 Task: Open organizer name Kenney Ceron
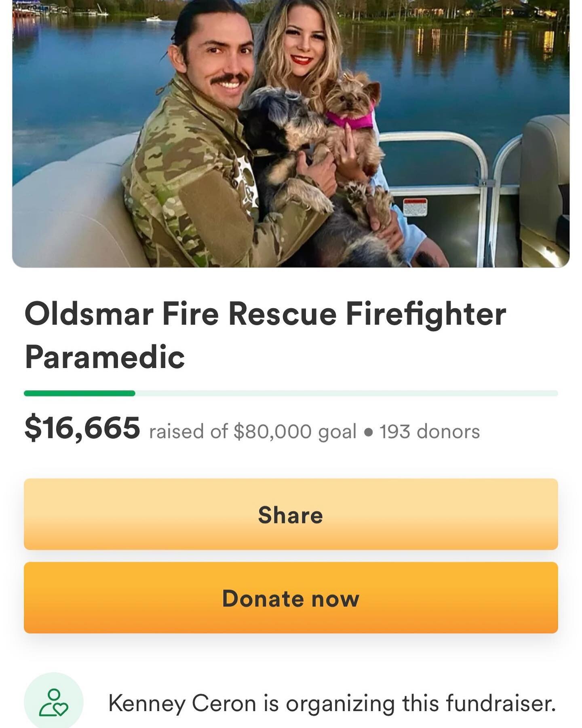[x=182, y=703]
